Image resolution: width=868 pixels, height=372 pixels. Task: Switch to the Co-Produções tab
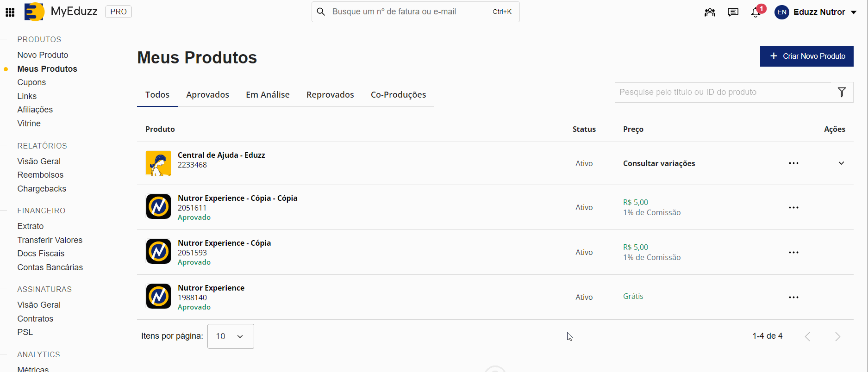pos(398,95)
